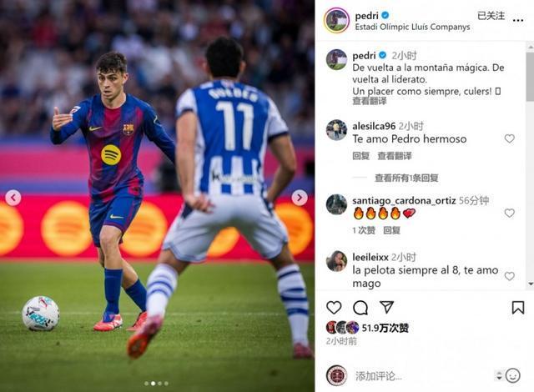The image size is (534, 392).
Task: Open the comment bubble icon
Action: [x=360, y=308]
